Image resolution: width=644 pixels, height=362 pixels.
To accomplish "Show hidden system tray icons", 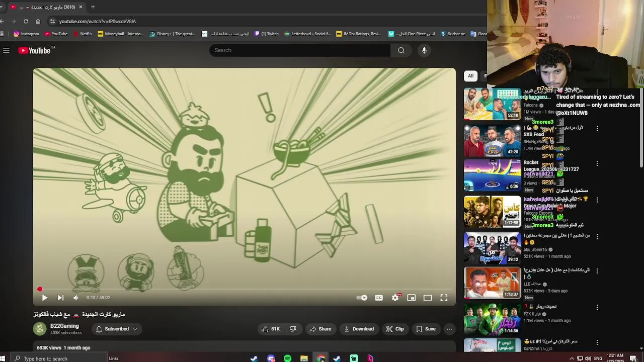I will click(572, 358).
